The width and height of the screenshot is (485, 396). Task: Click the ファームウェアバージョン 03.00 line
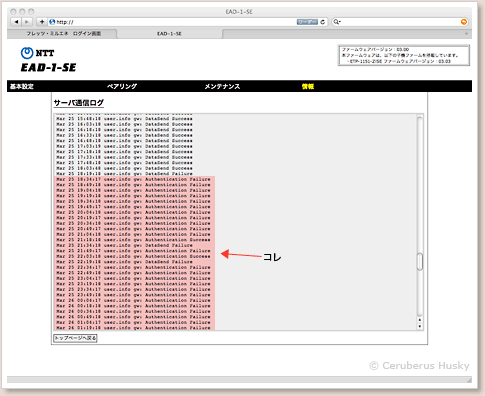point(375,49)
